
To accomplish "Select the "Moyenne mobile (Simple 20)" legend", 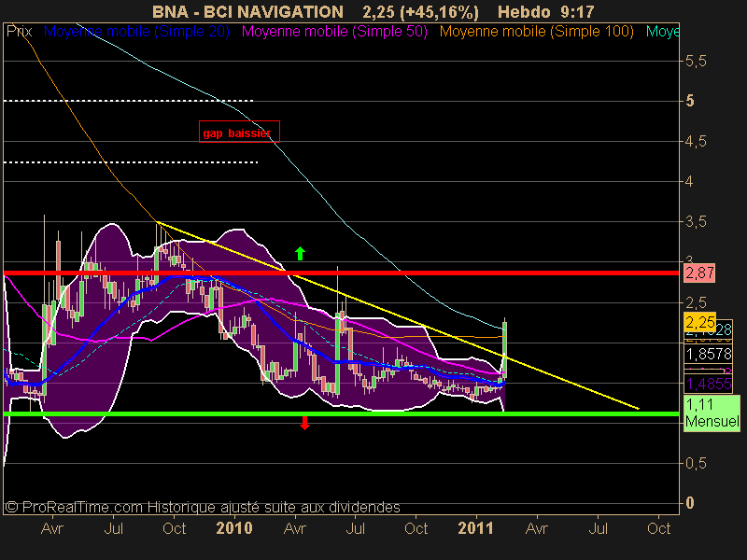I will coord(136,32).
